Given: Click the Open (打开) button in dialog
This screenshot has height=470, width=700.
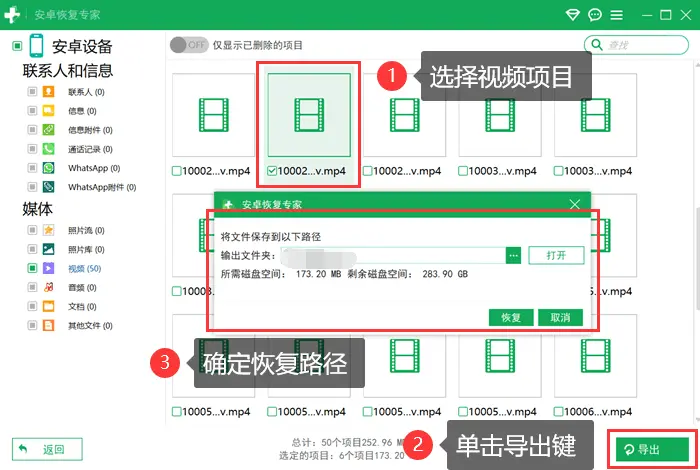Looking at the screenshot, I should coord(556,255).
